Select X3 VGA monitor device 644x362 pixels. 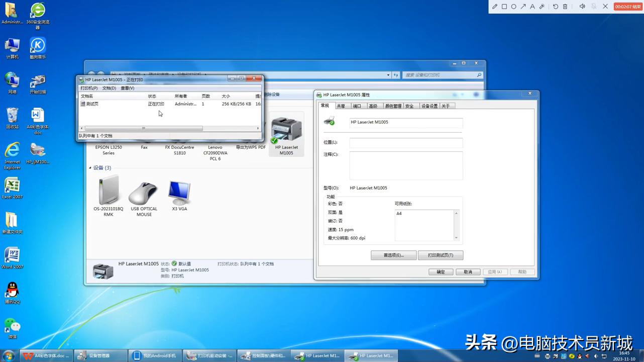coord(179,195)
